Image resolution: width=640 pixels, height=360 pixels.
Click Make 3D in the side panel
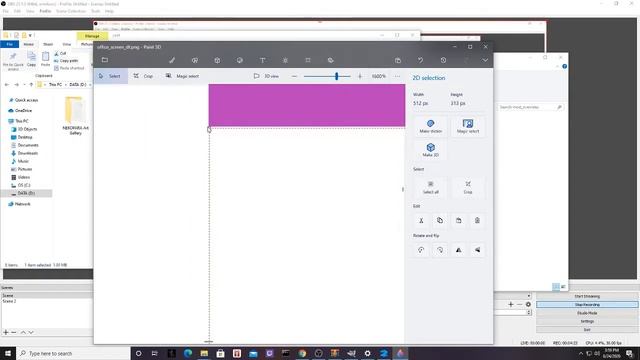(x=431, y=150)
